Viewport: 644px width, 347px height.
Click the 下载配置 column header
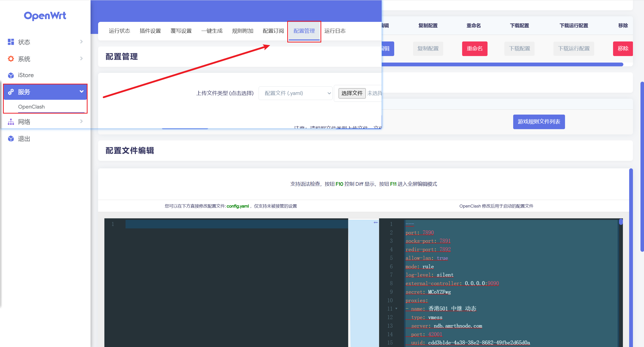(519, 26)
